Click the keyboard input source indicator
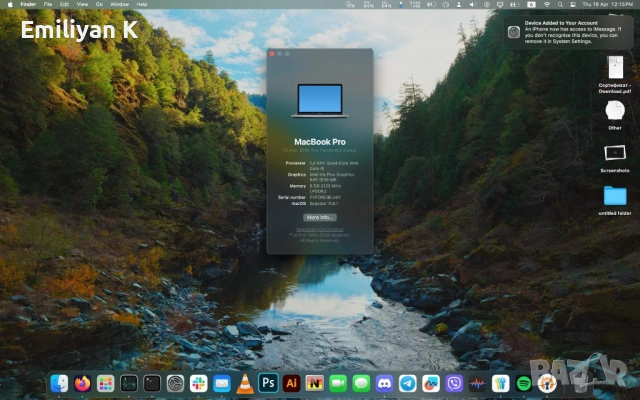640x400 pixels. click(531, 4)
